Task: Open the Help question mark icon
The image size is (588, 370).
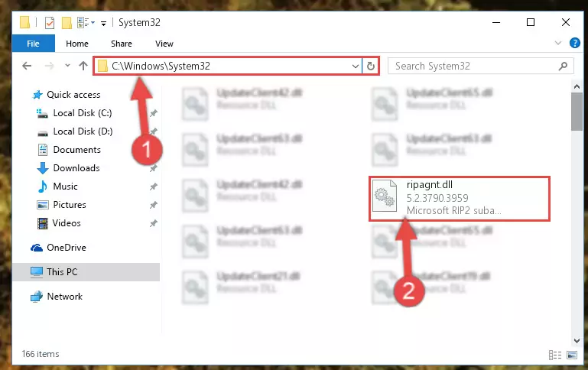Action: (574, 43)
